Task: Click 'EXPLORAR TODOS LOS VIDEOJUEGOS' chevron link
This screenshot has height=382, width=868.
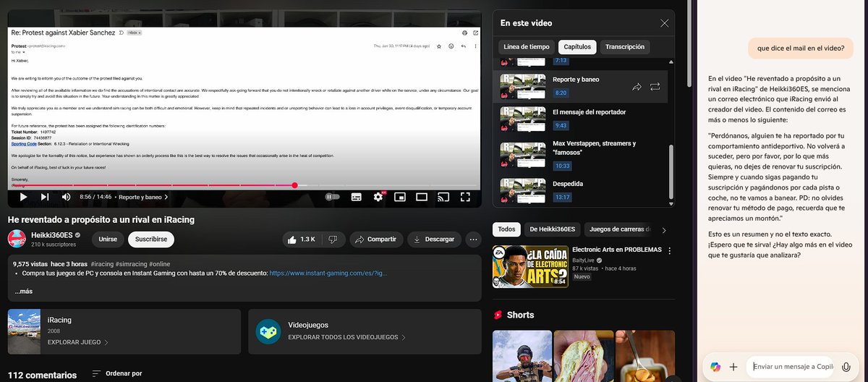Action: pyautogui.click(x=346, y=337)
